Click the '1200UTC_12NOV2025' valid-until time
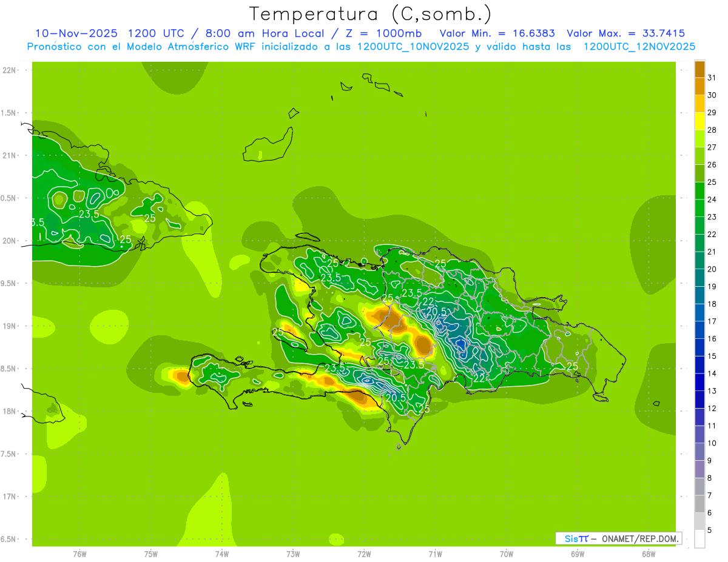Screen dimensions: 728x562 tap(639, 47)
